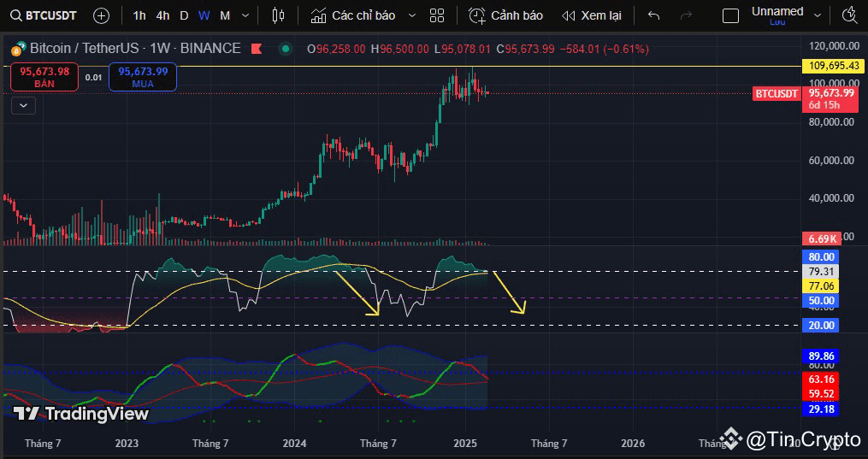Click the 2024 time axis label
The width and height of the screenshot is (868, 459).
point(294,444)
